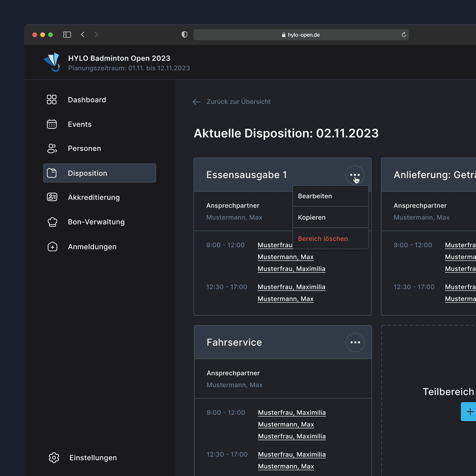The height and width of the screenshot is (476, 476).
Task: Click the Events calendar icon
Action: pos(52,124)
